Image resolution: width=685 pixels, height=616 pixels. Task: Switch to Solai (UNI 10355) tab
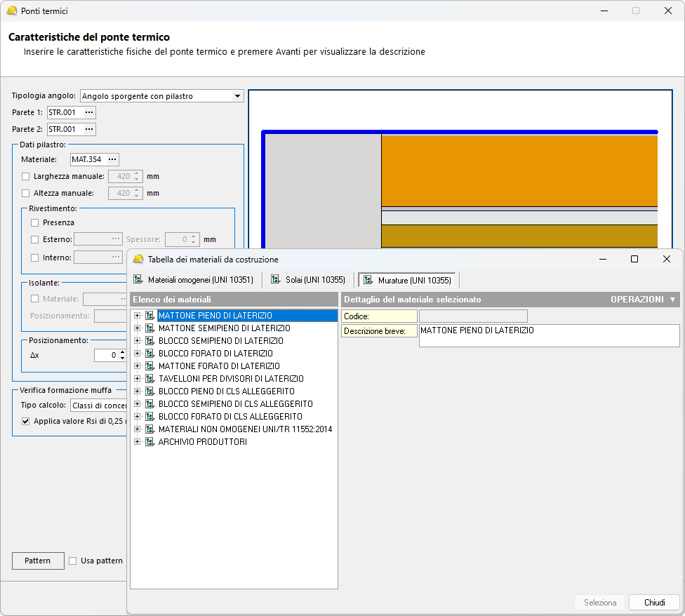click(x=310, y=280)
